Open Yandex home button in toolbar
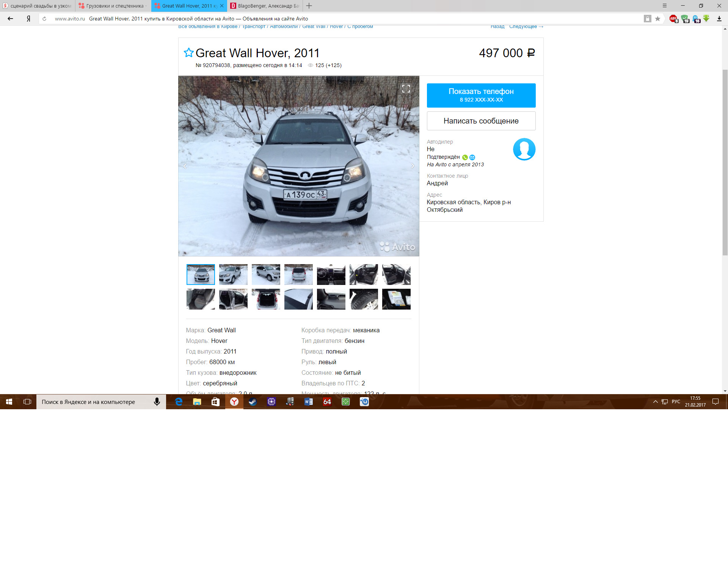Image resolution: width=728 pixels, height=579 pixels. pyautogui.click(x=28, y=19)
